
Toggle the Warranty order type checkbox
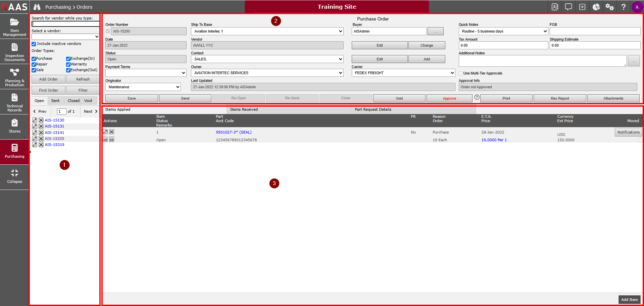pyautogui.click(x=68, y=64)
